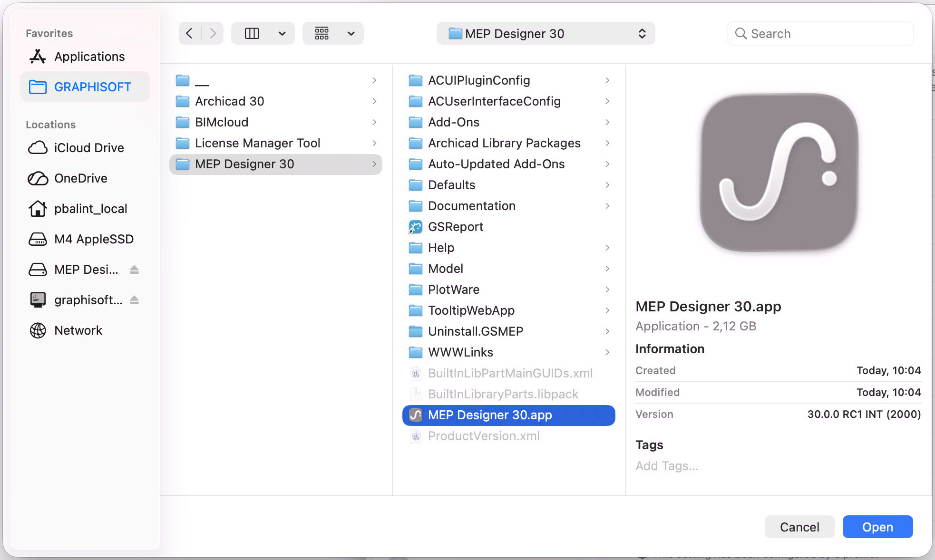This screenshot has width=935, height=560.
Task: Expand Archicad 30 folder chevron
Action: (x=374, y=101)
